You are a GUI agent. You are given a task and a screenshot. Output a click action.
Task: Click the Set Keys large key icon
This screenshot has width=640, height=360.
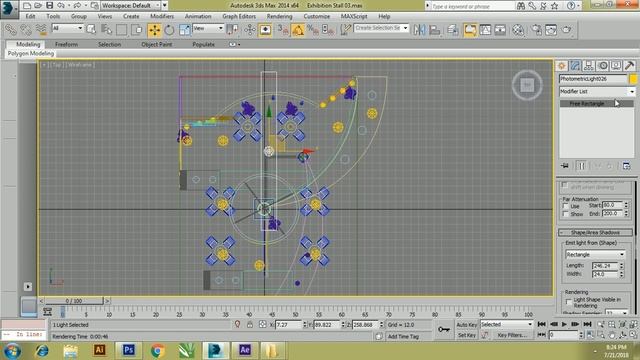(444, 329)
